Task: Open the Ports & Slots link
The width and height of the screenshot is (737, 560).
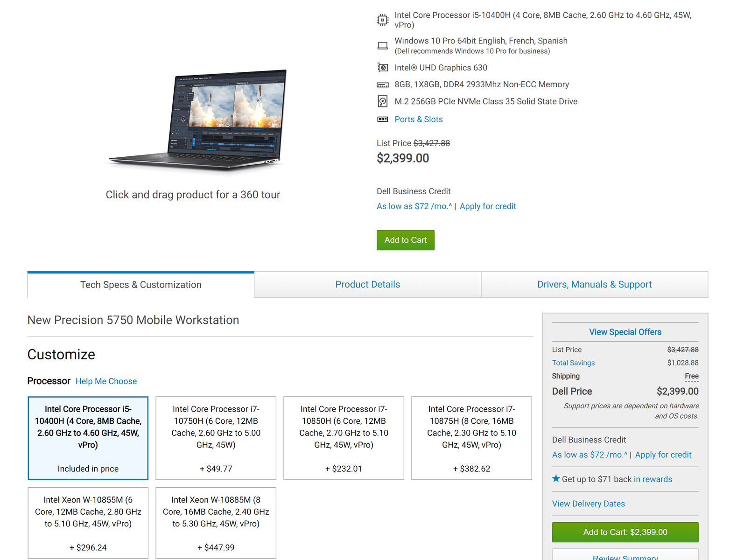Action: [x=419, y=119]
